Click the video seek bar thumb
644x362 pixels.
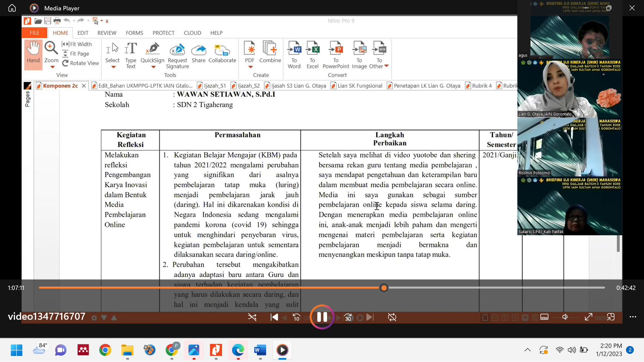[x=384, y=288]
